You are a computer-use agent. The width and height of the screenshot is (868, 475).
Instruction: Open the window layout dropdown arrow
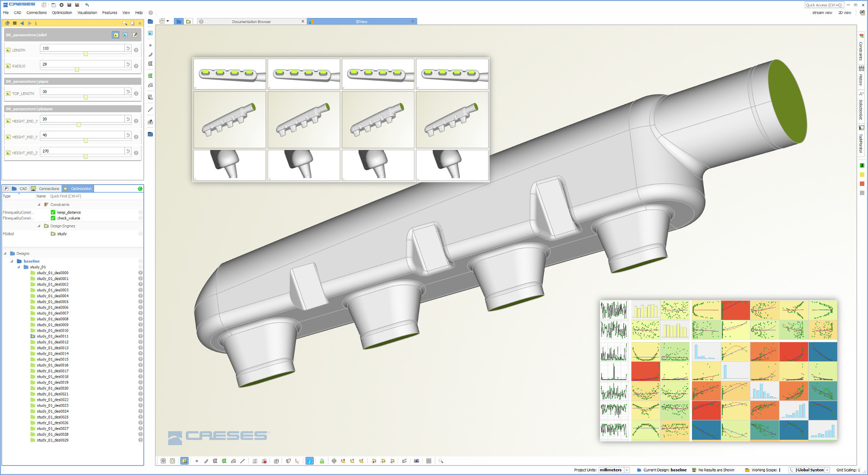click(168, 21)
